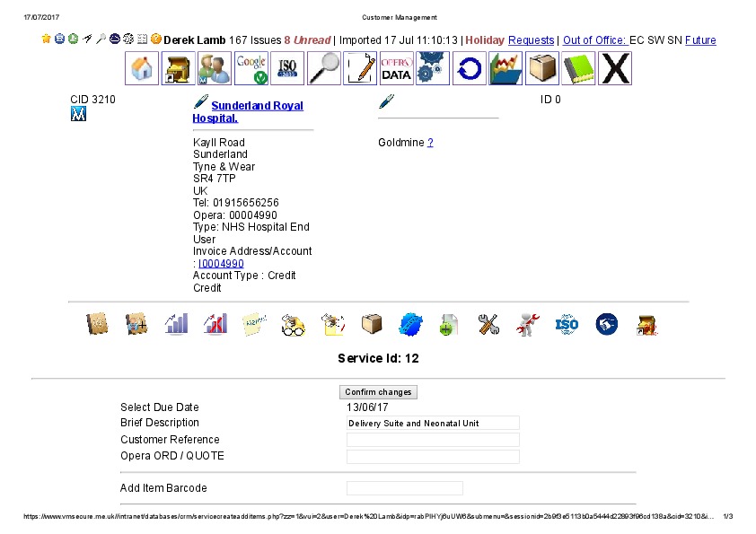The height and width of the screenshot is (534, 756).
Task: Click the pen icon beside Sunderland Royal Hospital
Action: pyautogui.click(x=200, y=103)
